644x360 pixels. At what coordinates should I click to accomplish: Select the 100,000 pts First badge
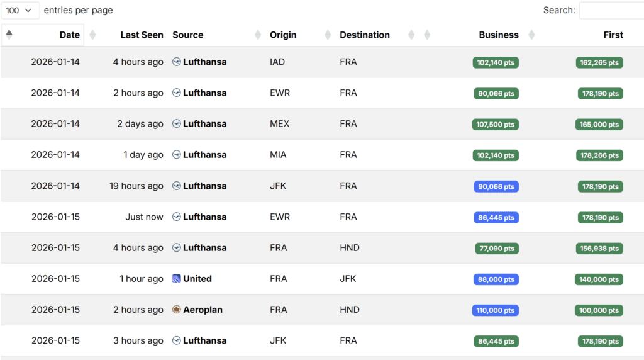coord(599,310)
